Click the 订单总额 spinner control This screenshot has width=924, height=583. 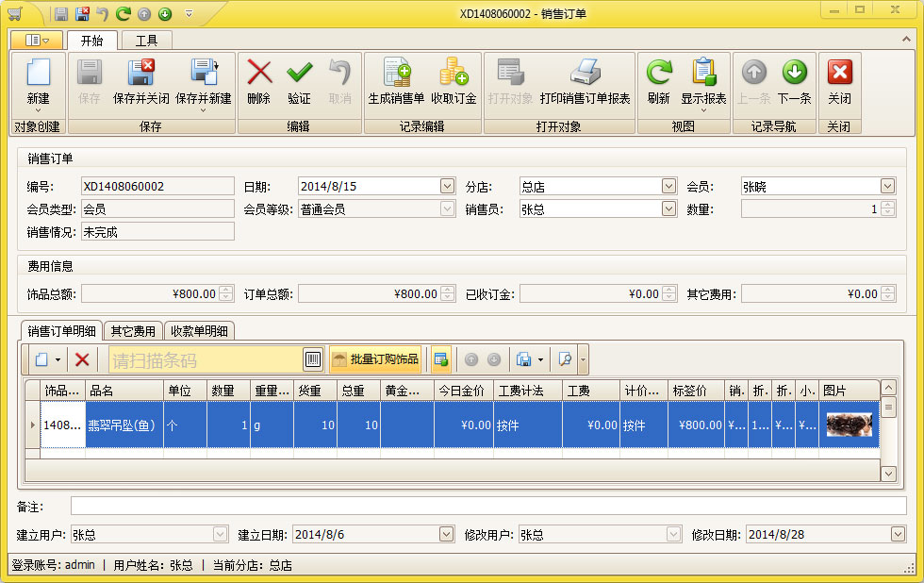[447, 293]
